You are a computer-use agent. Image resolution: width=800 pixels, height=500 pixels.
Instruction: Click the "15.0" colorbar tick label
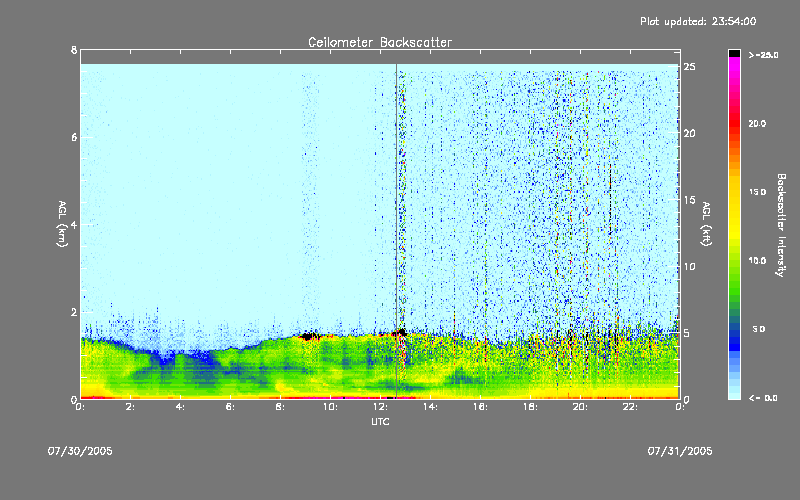[757, 192]
